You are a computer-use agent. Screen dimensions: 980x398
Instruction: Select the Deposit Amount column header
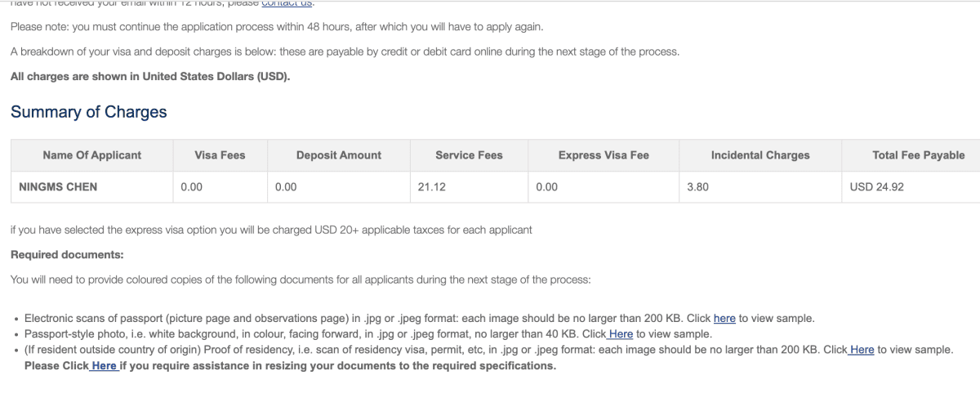coord(339,154)
